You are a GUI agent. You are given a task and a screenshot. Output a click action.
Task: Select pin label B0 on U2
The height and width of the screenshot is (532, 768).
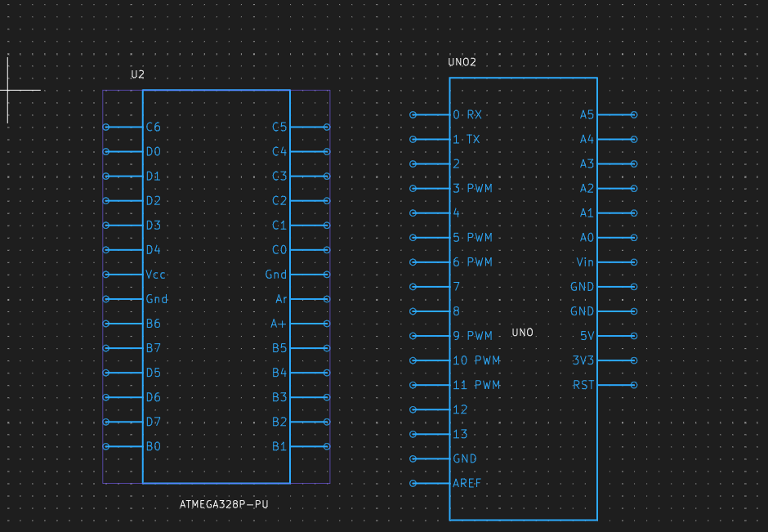click(x=154, y=446)
